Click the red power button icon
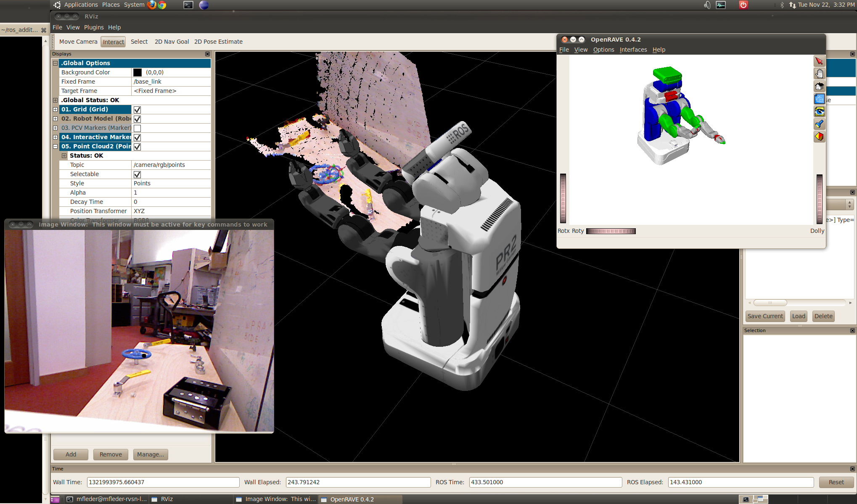 point(743,5)
